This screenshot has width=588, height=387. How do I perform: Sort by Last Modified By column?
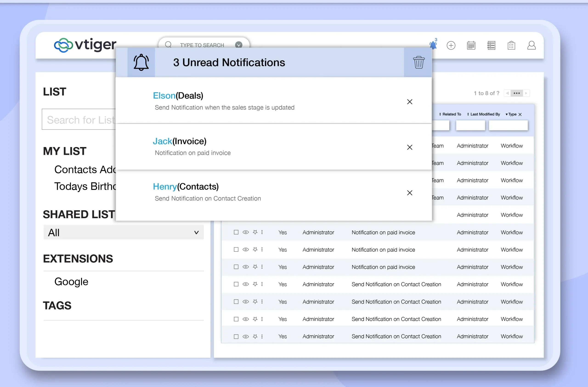point(483,114)
